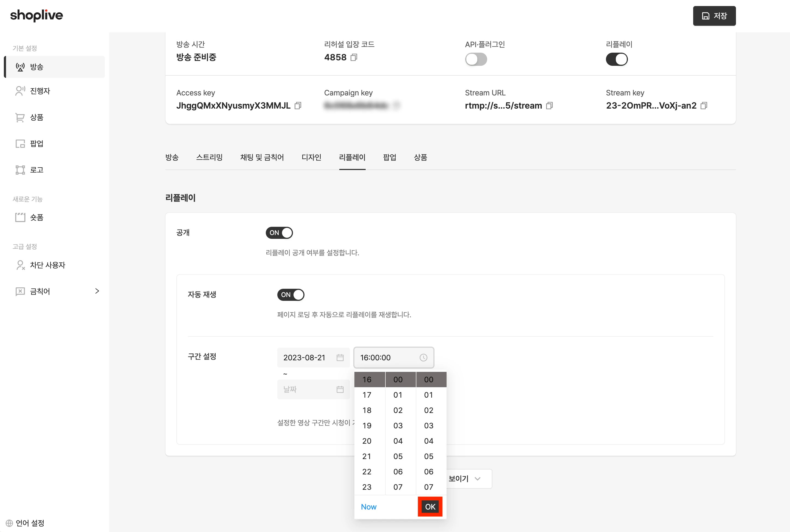Open the 로고 logo sidebar item
The width and height of the screenshot is (790, 532).
coord(55,170)
